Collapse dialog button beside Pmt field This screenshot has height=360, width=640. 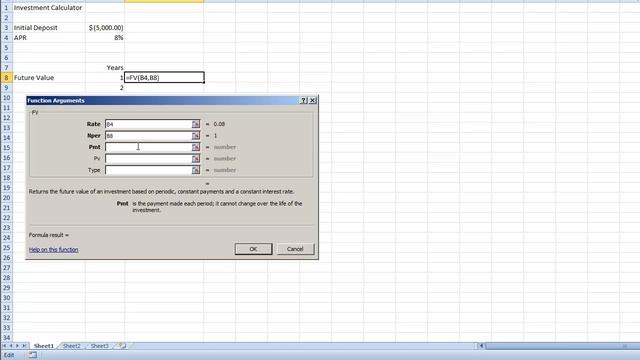tap(196, 147)
